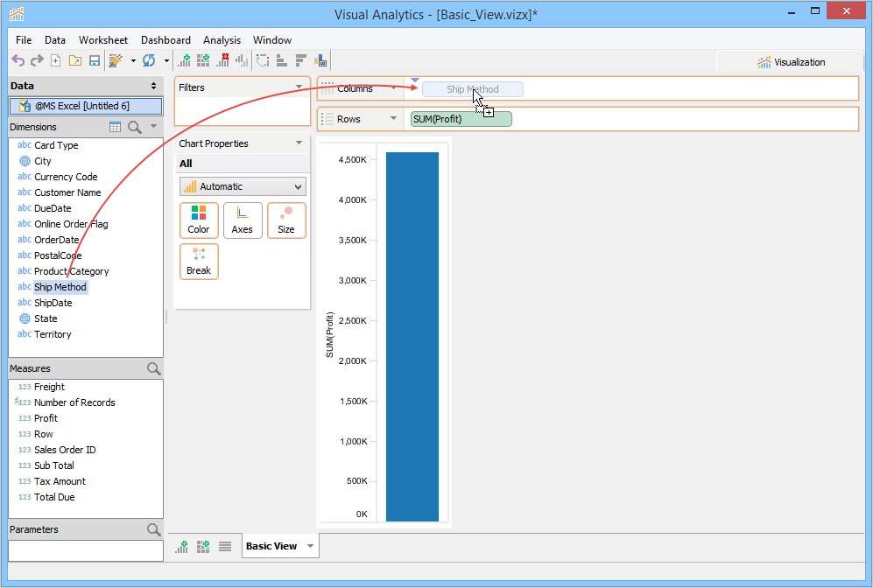Select the Number of Records measure

coord(74,402)
